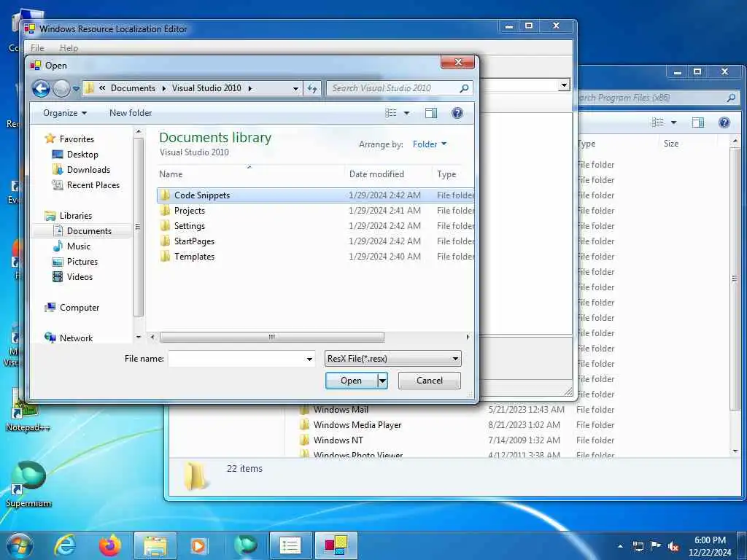Cancel the Open dialog
This screenshot has width=747, height=560.
429,381
